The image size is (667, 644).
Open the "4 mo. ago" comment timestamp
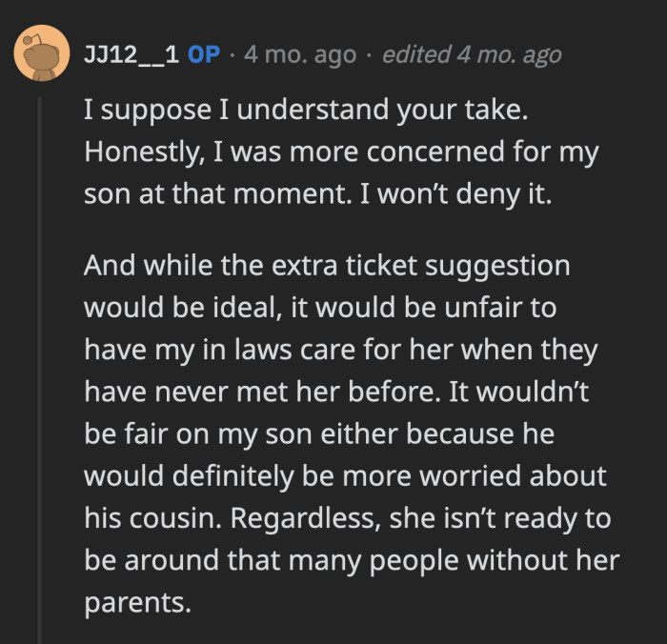[300, 54]
